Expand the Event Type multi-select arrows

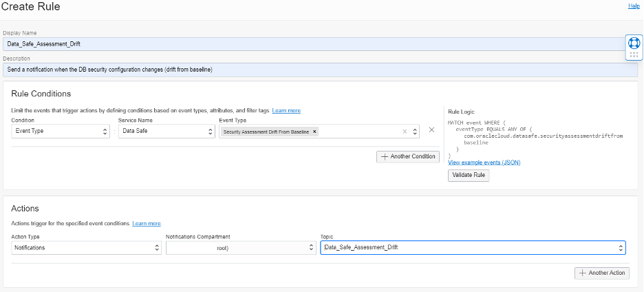coord(415,132)
